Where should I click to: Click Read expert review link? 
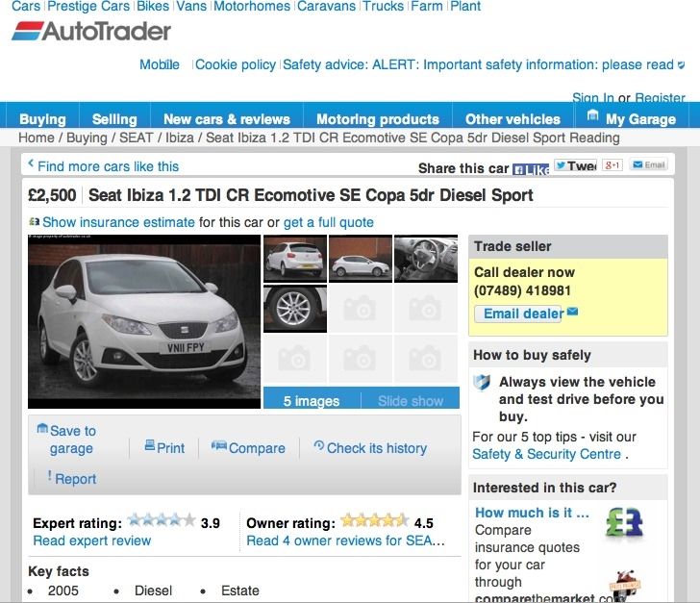[92, 540]
